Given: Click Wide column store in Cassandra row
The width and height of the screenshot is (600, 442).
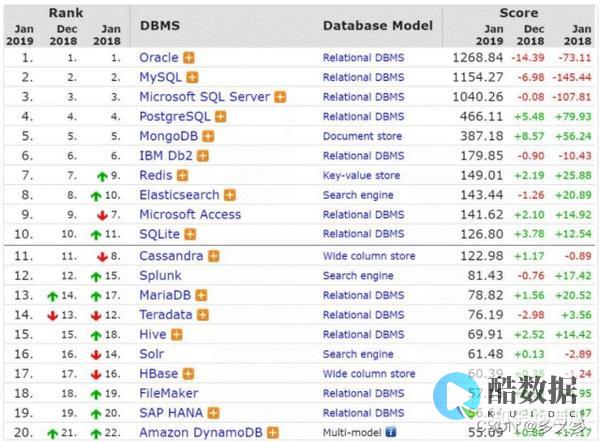Looking at the screenshot, I should 369,256.
